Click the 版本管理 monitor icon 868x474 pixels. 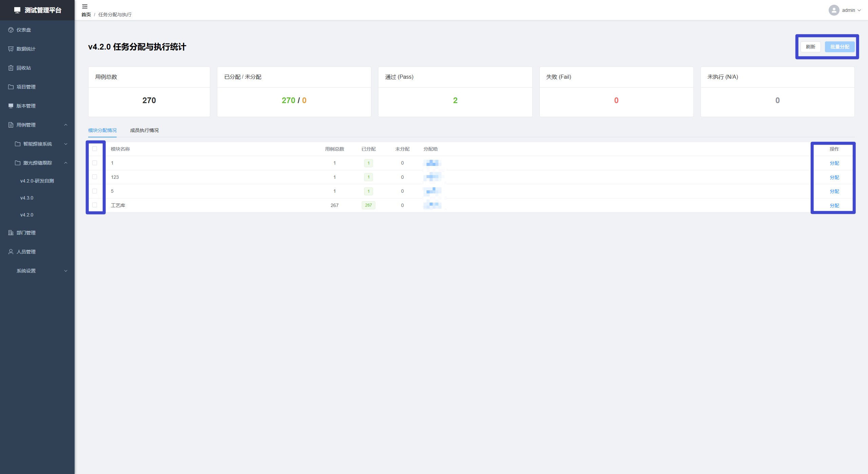[x=11, y=106]
